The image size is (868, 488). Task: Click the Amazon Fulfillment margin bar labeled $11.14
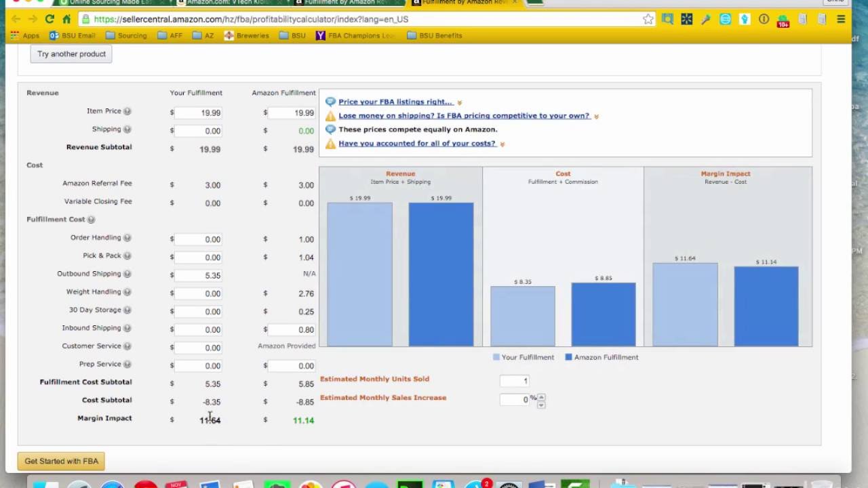tap(766, 306)
